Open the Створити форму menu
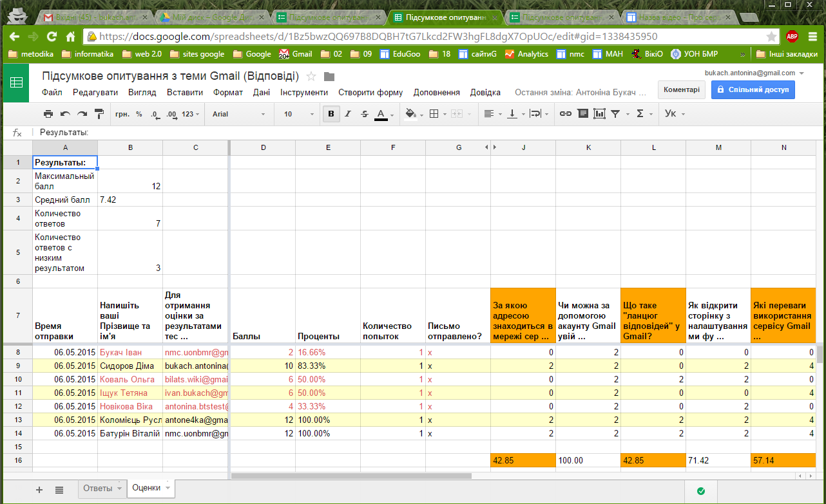Viewport: 826px width, 504px height. [x=370, y=93]
